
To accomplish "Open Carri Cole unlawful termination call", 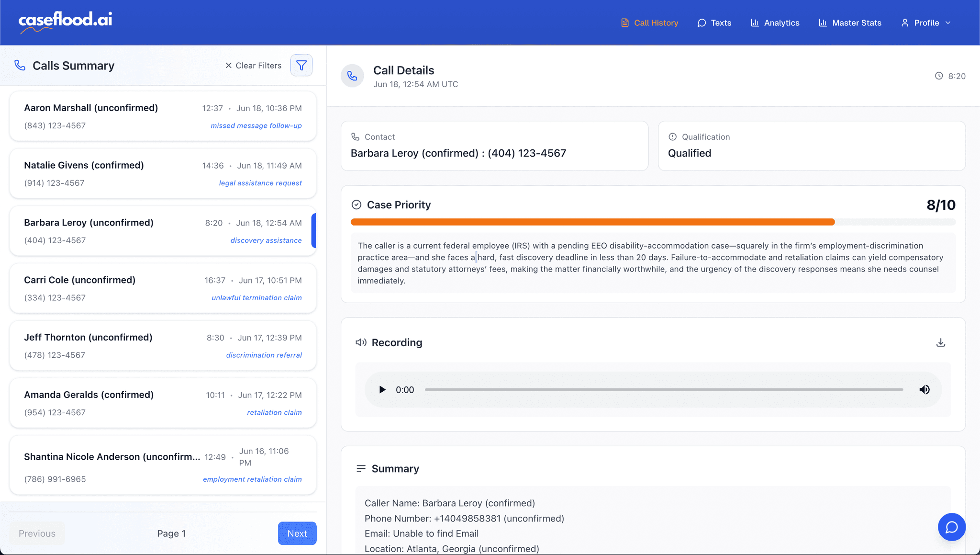I will [x=163, y=288].
